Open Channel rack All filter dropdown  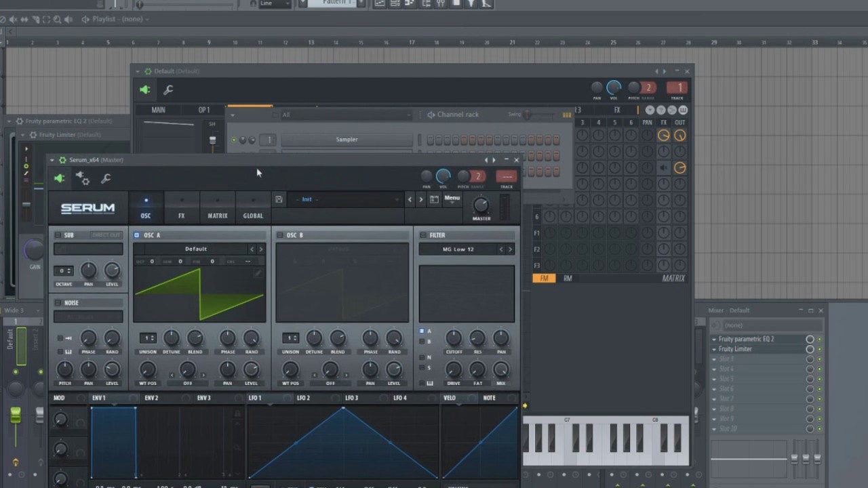pos(346,115)
